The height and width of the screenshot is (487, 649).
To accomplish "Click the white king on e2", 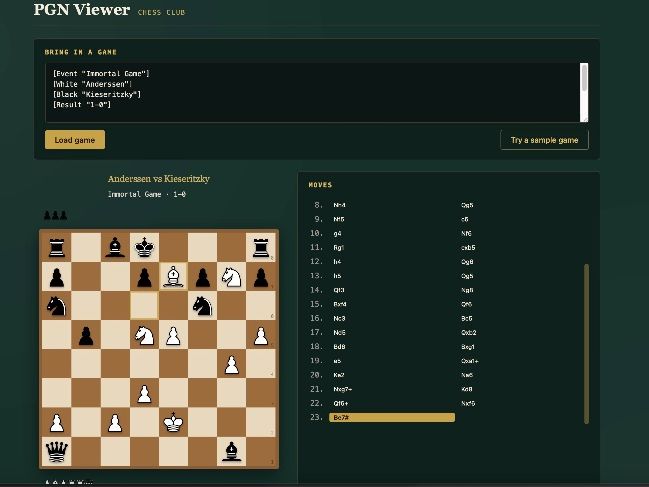I will [173, 422].
